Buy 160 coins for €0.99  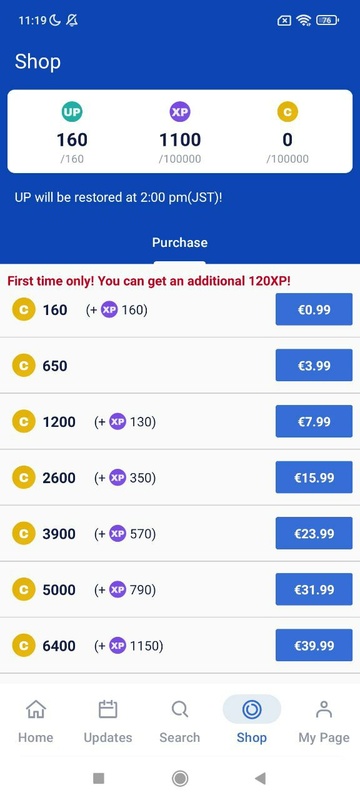[x=314, y=309]
